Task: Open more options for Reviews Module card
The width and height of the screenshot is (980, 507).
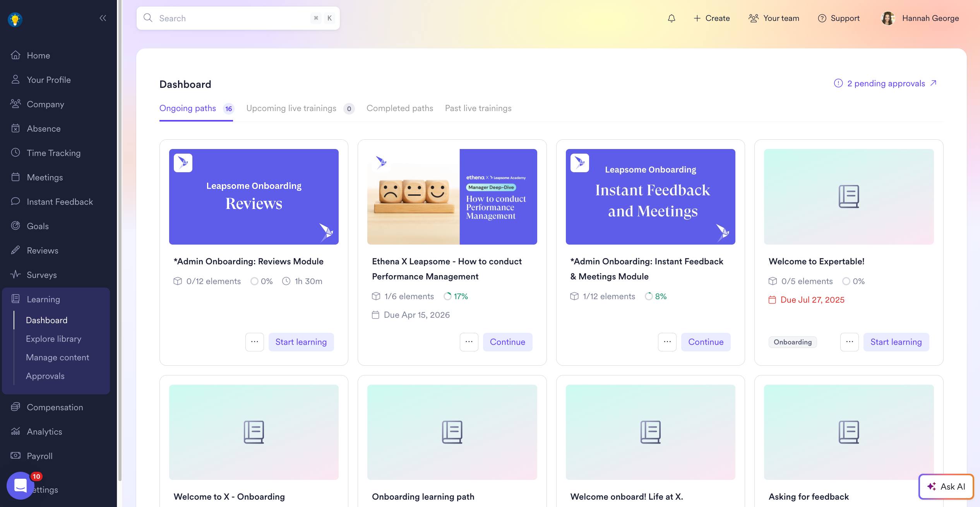Action: [254, 342]
